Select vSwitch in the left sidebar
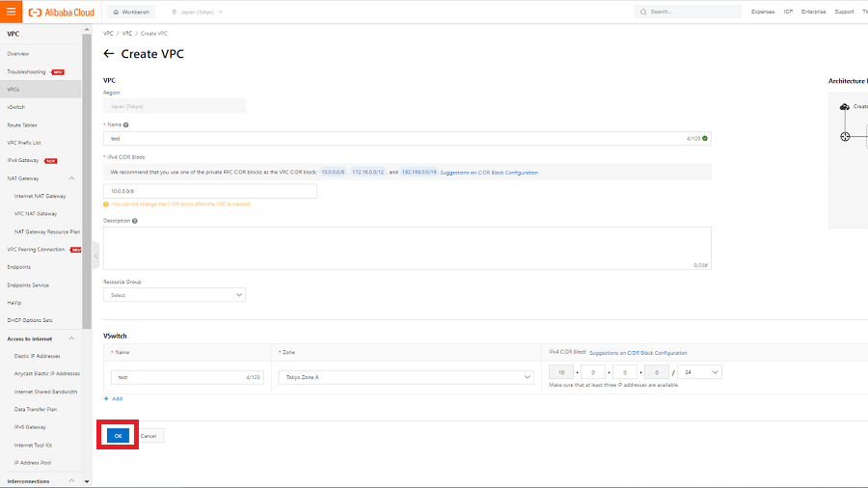 pyautogui.click(x=16, y=107)
